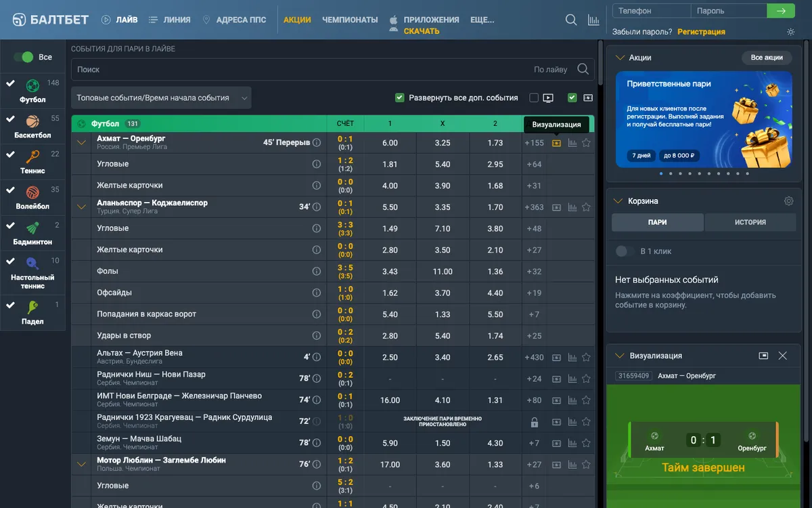Click the Приветственные пари promo banner

click(704, 119)
